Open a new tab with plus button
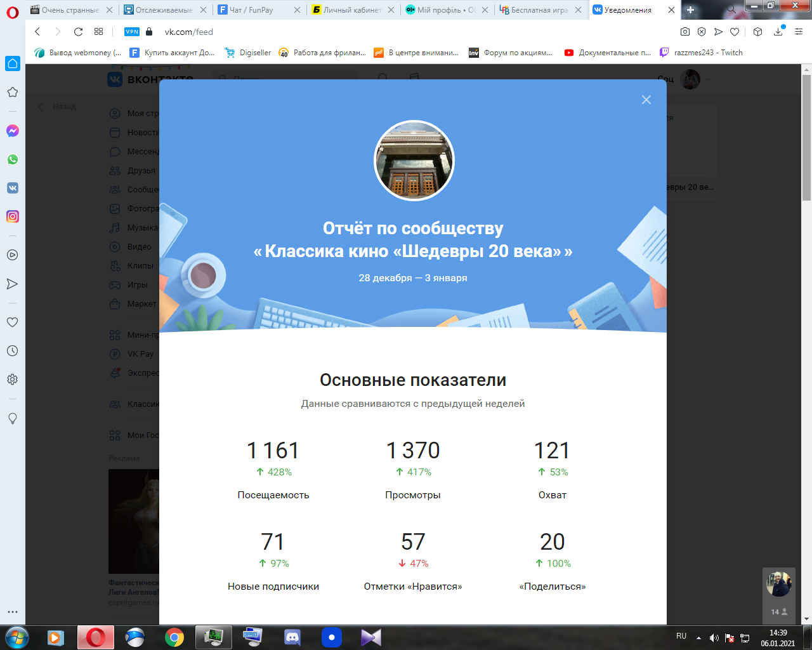 [x=691, y=10]
